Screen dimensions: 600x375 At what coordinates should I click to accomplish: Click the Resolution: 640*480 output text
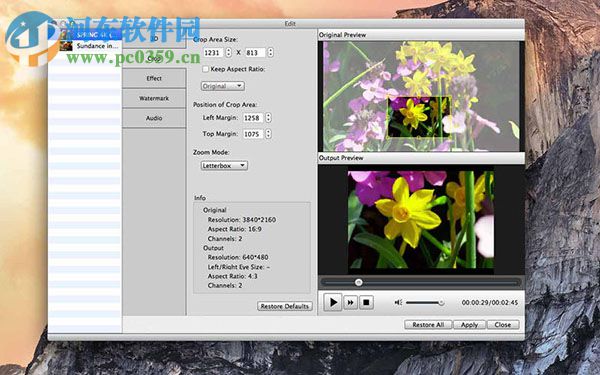(x=238, y=257)
